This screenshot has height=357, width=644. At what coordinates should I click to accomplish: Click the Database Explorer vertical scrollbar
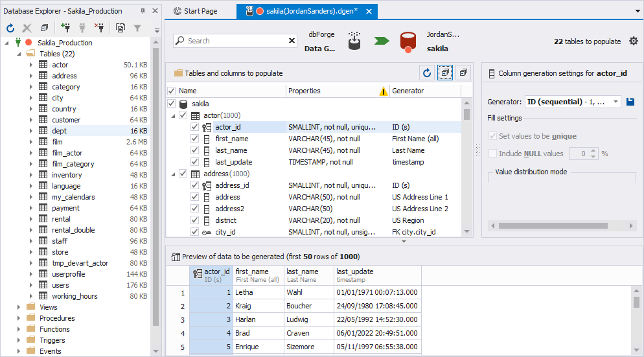155,187
